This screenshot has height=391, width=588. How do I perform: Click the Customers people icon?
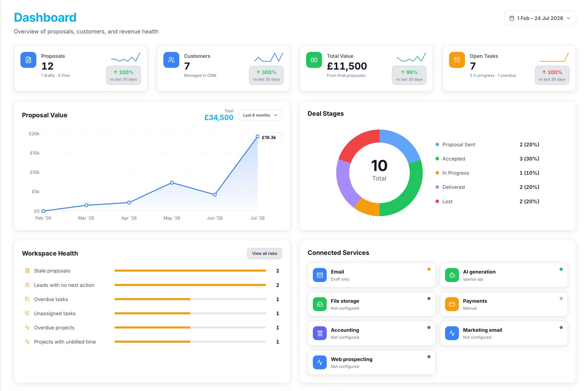click(x=171, y=60)
